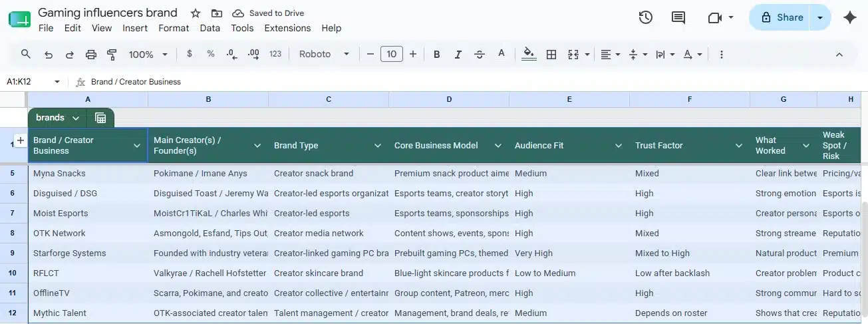Image resolution: width=868 pixels, height=324 pixels.
Task: Click the Share button
Action: coord(781,17)
